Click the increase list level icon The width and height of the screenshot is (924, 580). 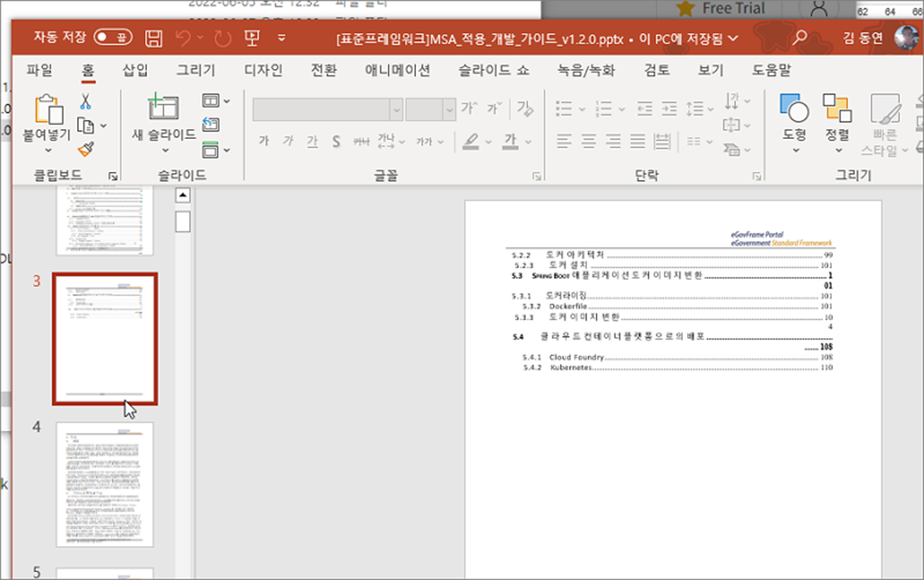tap(669, 109)
